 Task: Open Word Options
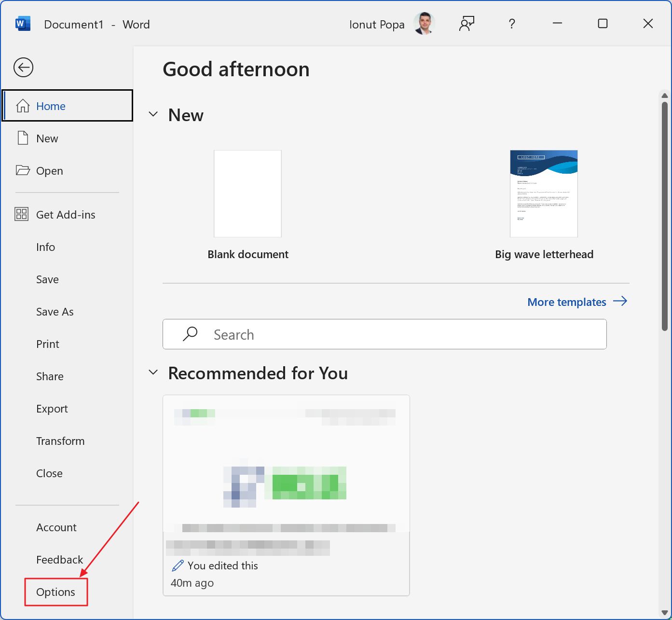56,592
